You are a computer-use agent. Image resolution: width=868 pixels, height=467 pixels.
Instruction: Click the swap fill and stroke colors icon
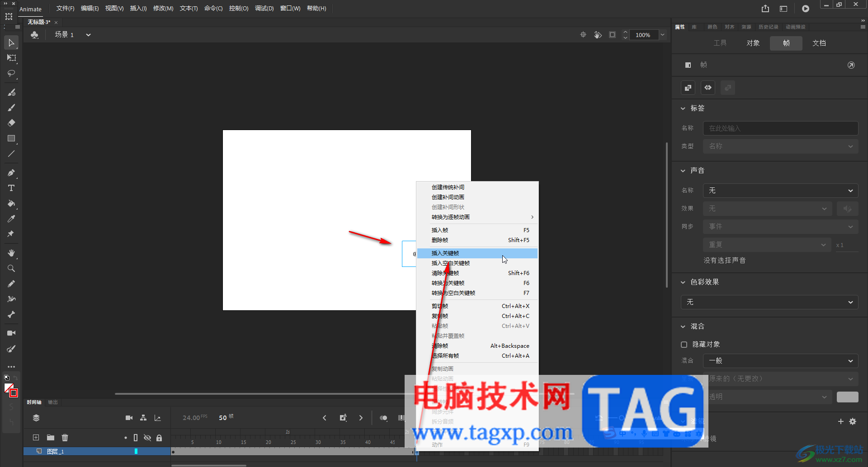click(x=15, y=378)
